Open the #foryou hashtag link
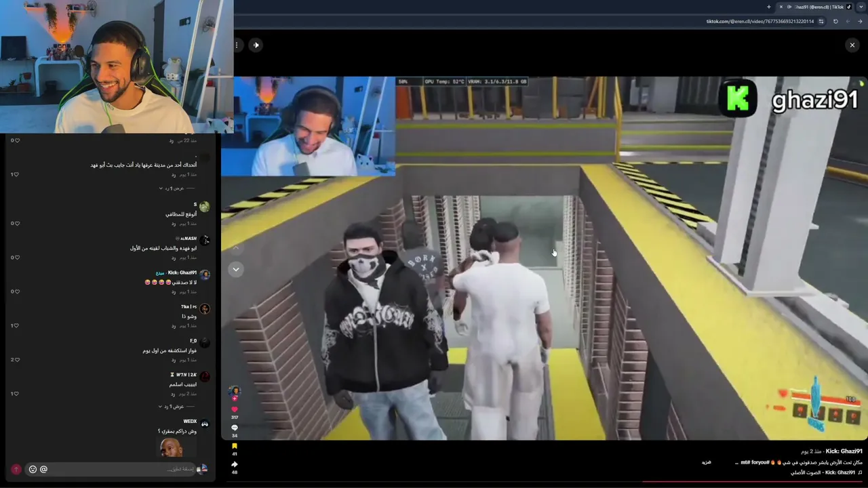 click(x=760, y=462)
